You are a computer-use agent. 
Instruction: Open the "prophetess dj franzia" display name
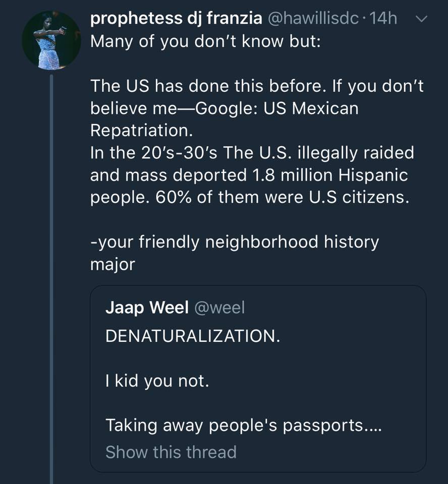tap(176, 19)
